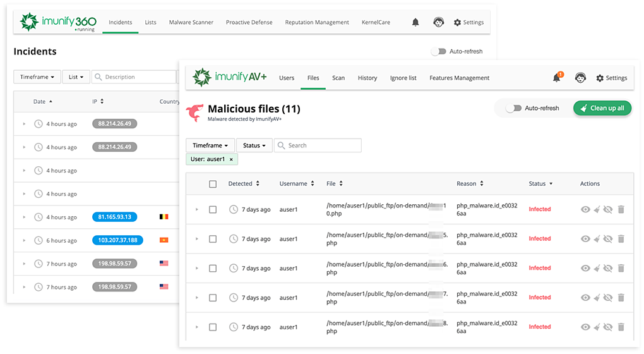View file icon for row ending 0.php
Viewport: 644px width, 354px height.
[x=585, y=209]
